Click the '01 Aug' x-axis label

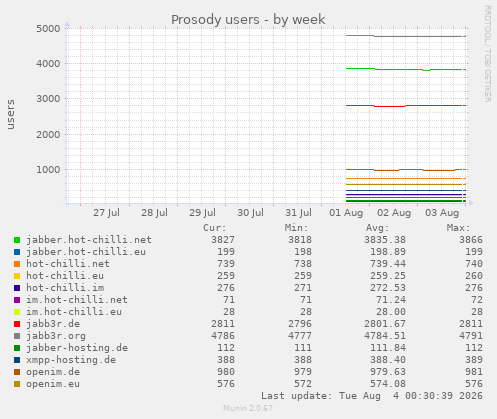coord(346,213)
